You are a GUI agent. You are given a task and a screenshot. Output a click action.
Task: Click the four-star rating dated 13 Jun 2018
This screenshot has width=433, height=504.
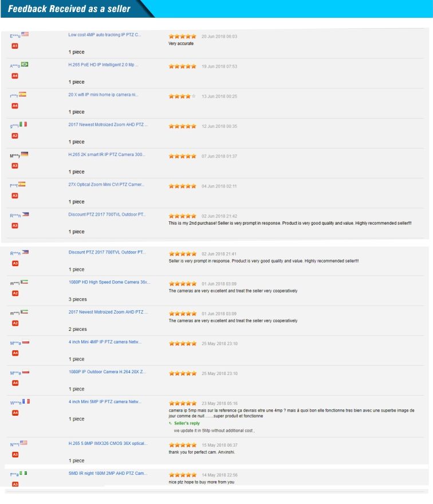pos(182,95)
